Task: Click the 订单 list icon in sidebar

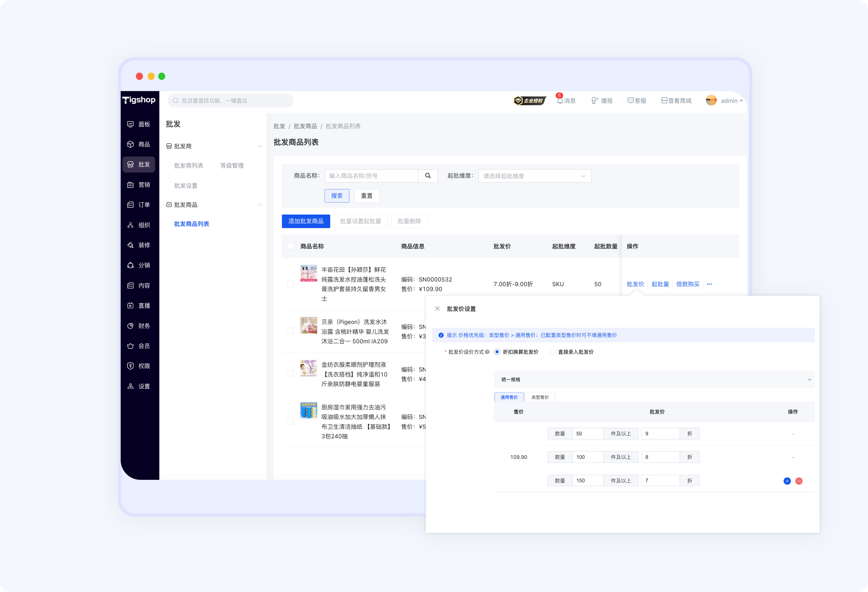Action: 130,205
